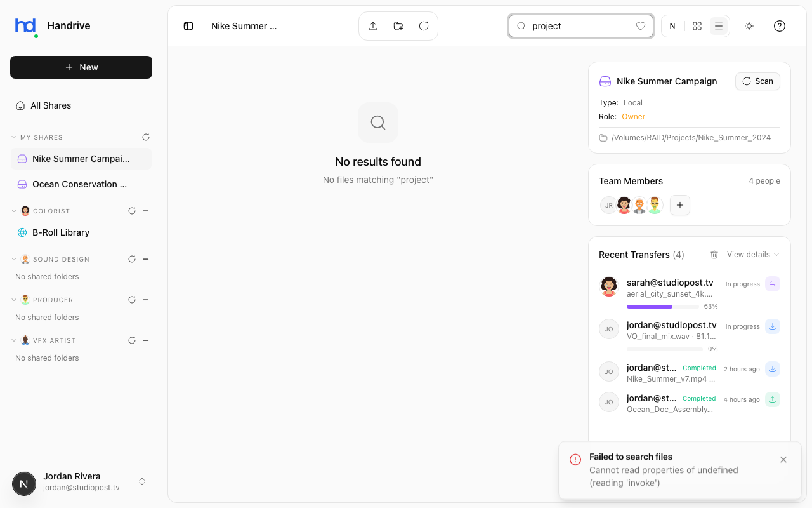Toggle dark mode with the sun icon
This screenshot has width=812, height=508.
tap(749, 26)
